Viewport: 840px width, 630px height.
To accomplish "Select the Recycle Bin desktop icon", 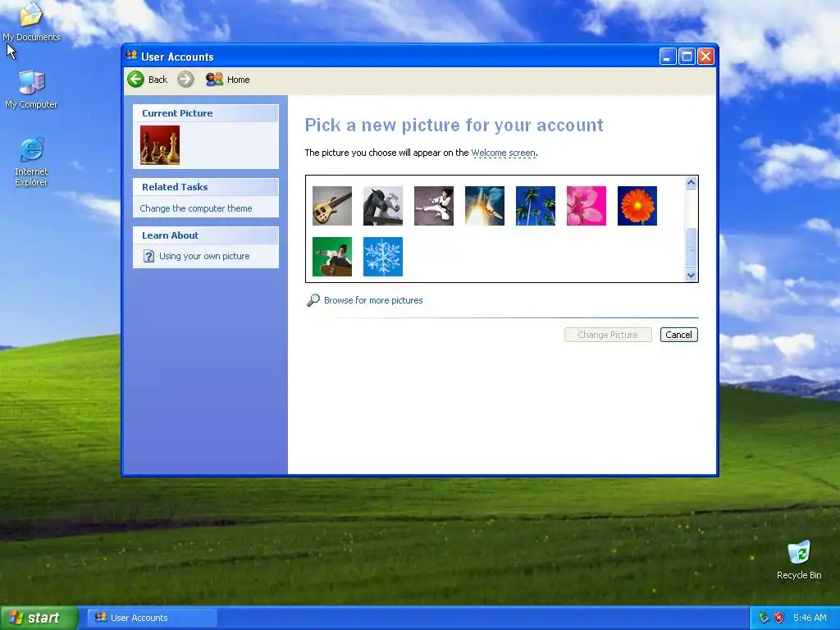I will click(x=799, y=559).
